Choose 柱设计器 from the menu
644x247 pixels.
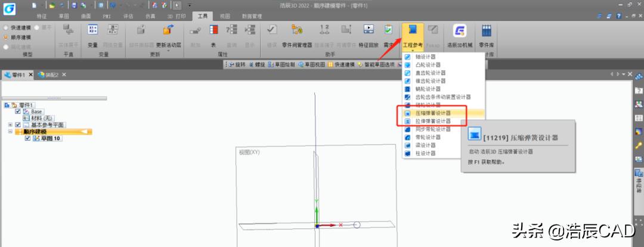click(x=444, y=154)
